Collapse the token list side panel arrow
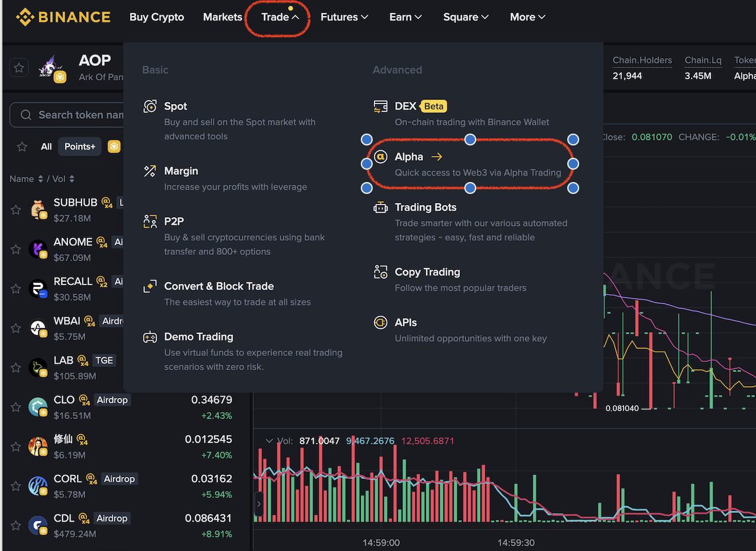This screenshot has width=756, height=551. click(x=259, y=505)
